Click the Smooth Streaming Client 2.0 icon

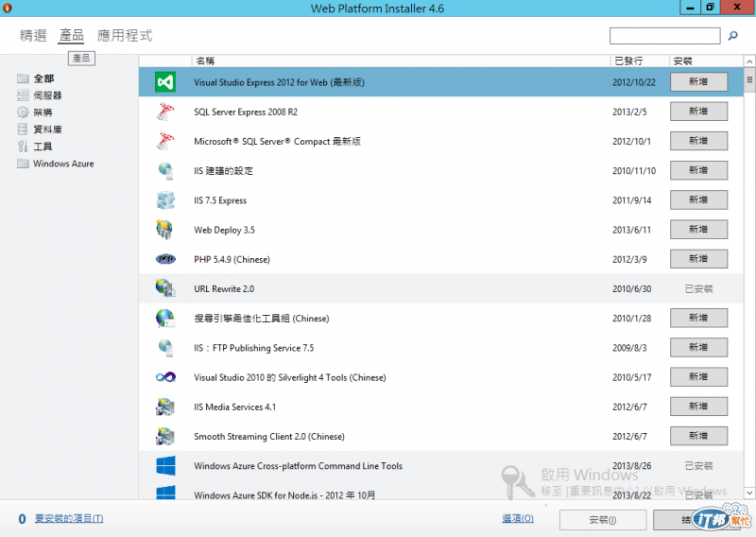click(164, 436)
